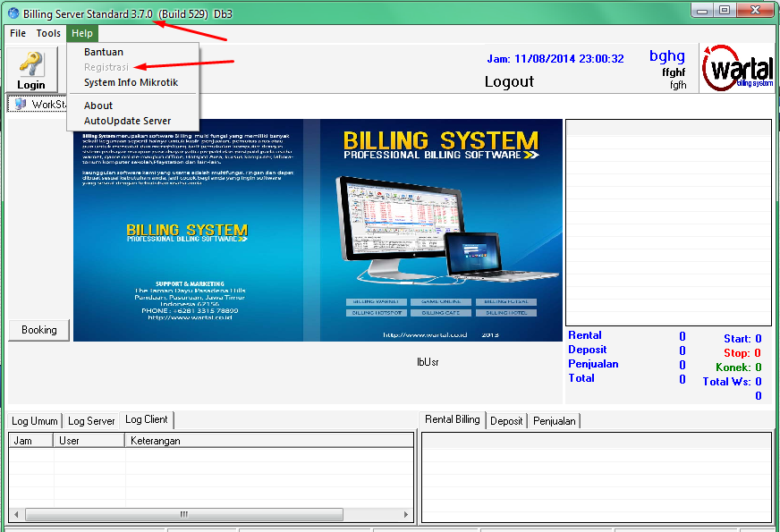Click the Keterangan column header
Screen dimensions: 780x532
tap(269, 441)
